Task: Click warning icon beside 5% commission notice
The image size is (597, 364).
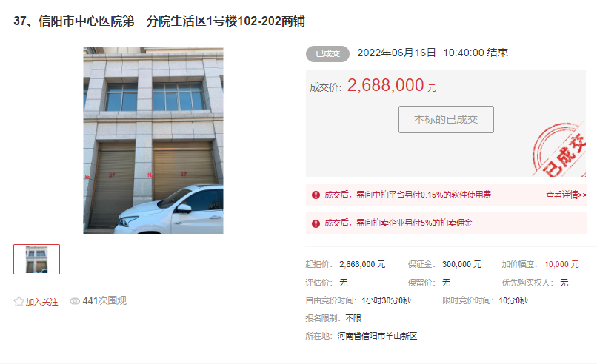Action: pos(316,223)
